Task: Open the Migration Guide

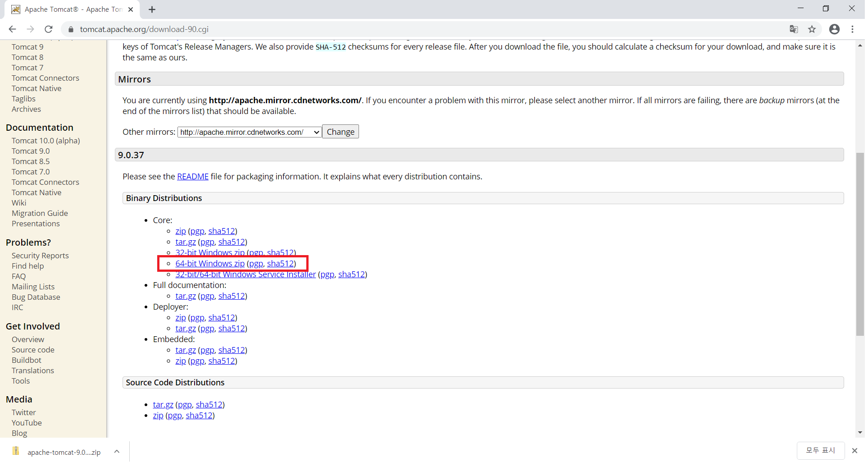Action: pyautogui.click(x=40, y=213)
